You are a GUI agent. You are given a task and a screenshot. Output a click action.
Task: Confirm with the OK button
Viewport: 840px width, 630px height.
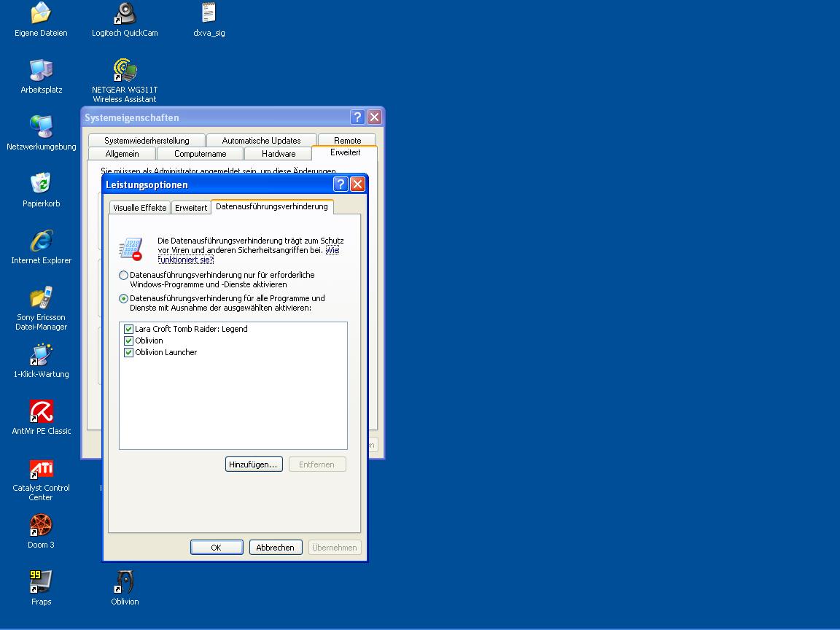click(x=217, y=548)
